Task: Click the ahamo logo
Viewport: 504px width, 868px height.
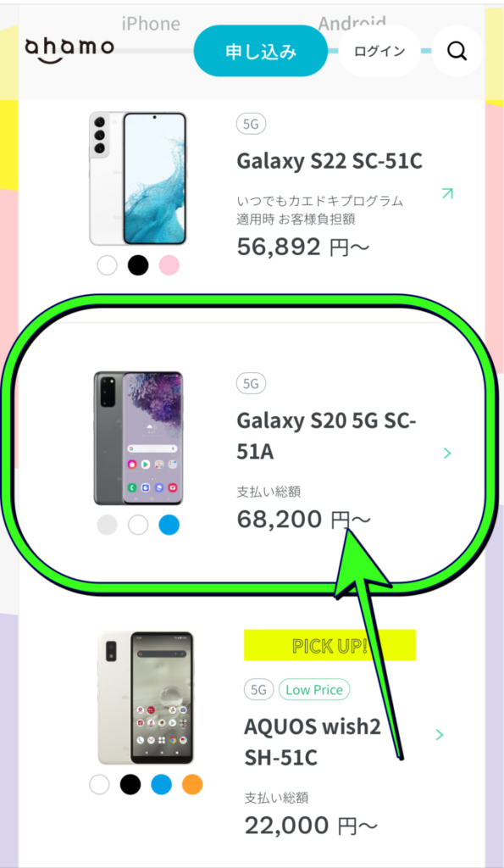Action: pos(69,49)
